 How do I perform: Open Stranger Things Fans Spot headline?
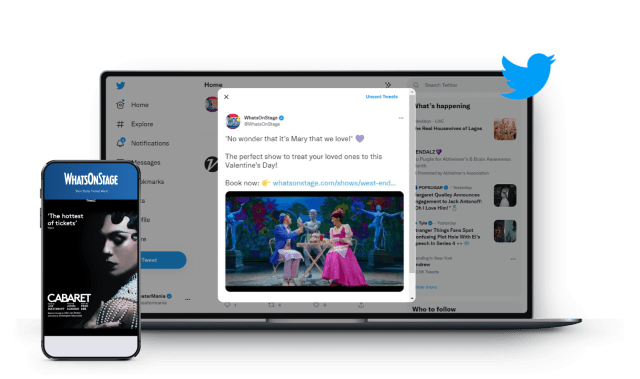(x=447, y=237)
